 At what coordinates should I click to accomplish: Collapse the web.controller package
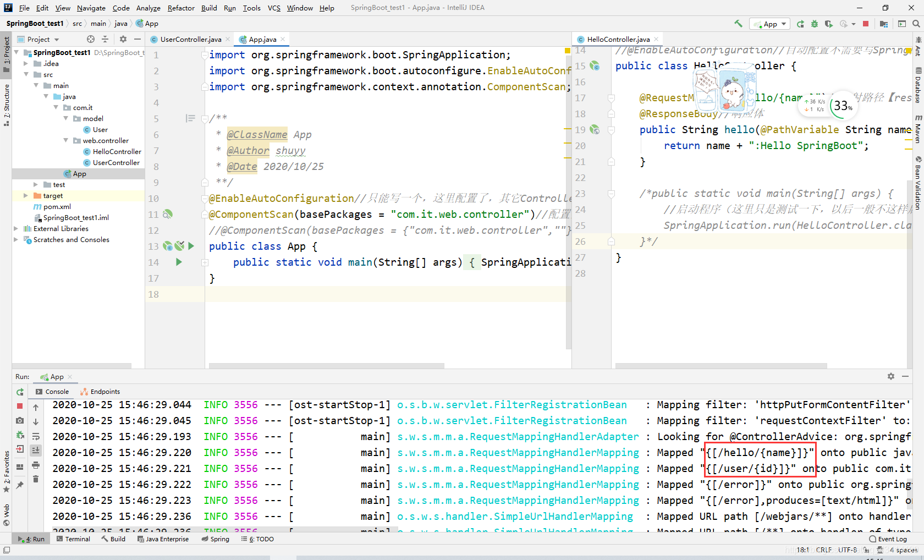[x=65, y=140]
